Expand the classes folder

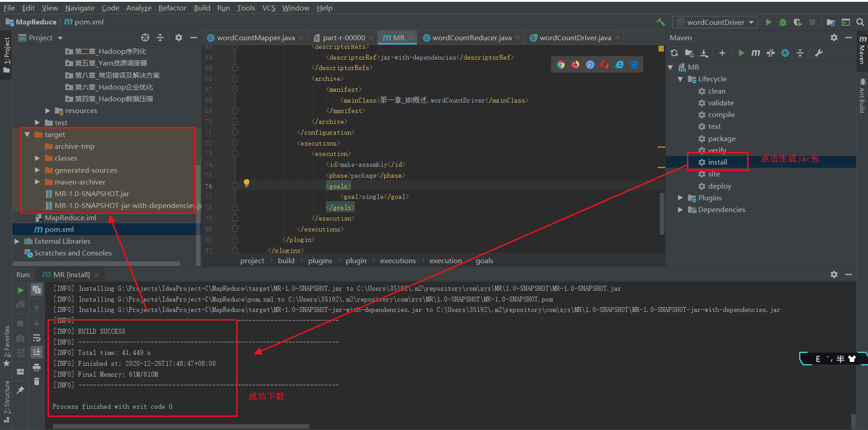37,158
